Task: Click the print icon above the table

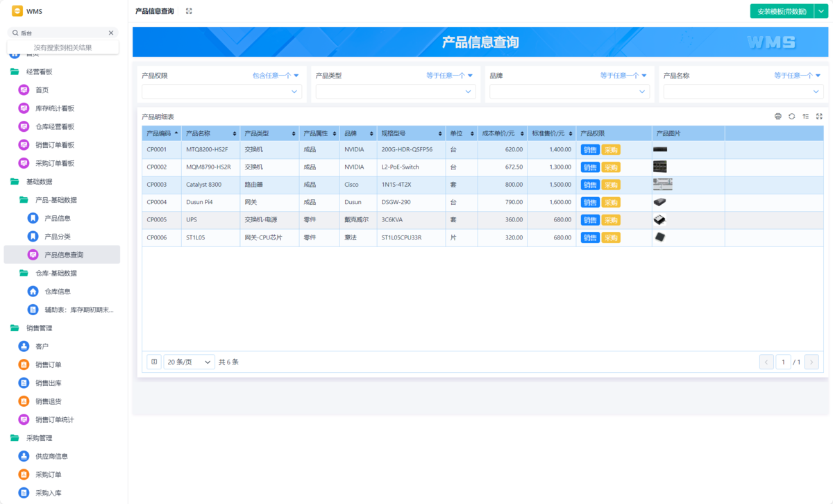Action: point(778,117)
